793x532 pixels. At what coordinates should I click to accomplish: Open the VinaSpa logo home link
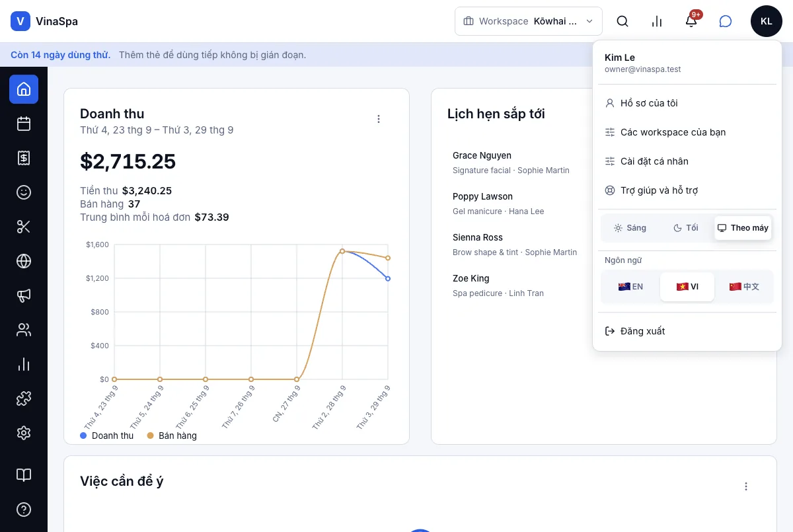(x=44, y=21)
